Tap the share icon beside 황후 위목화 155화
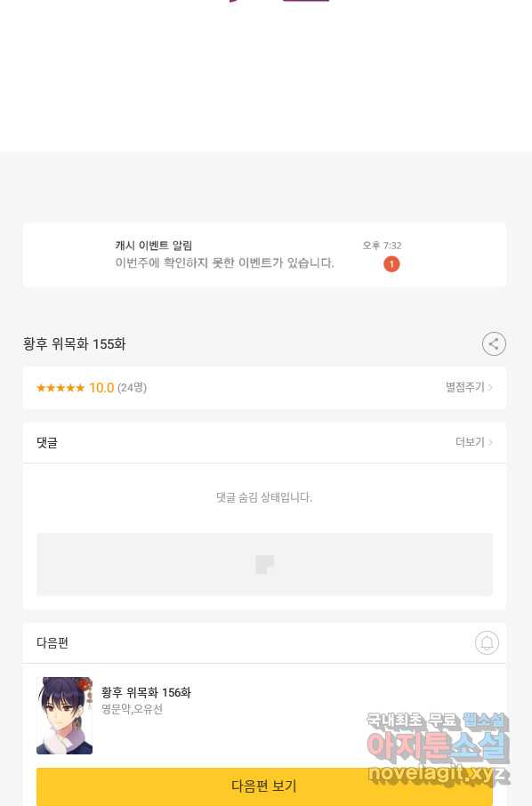The height and width of the screenshot is (806, 532). point(494,344)
